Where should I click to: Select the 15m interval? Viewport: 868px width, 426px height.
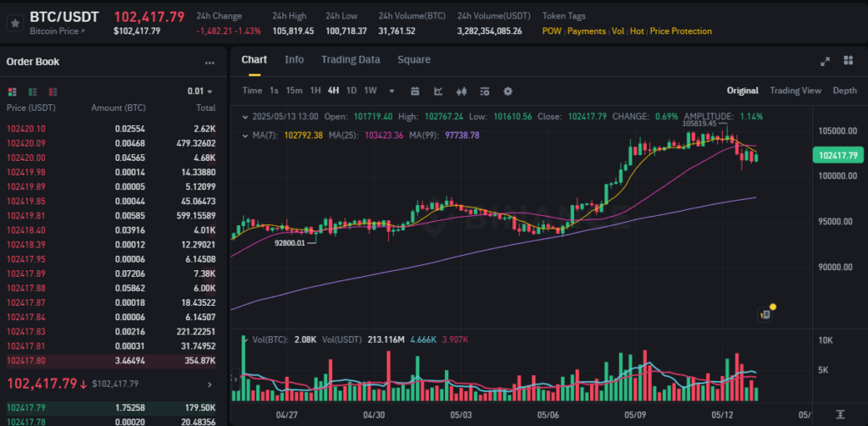click(x=294, y=91)
